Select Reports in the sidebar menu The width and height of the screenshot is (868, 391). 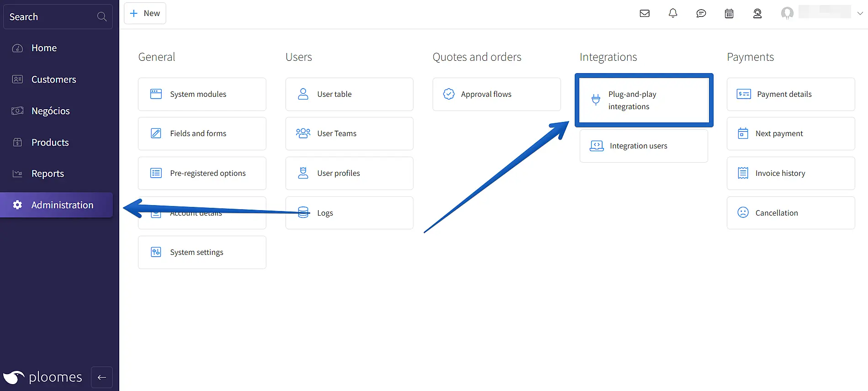point(48,174)
